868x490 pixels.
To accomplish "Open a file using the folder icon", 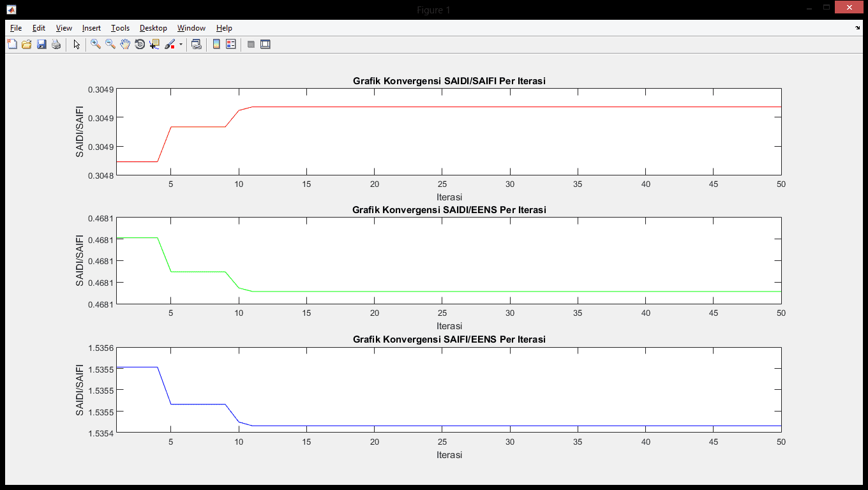I will (x=27, y=45).
